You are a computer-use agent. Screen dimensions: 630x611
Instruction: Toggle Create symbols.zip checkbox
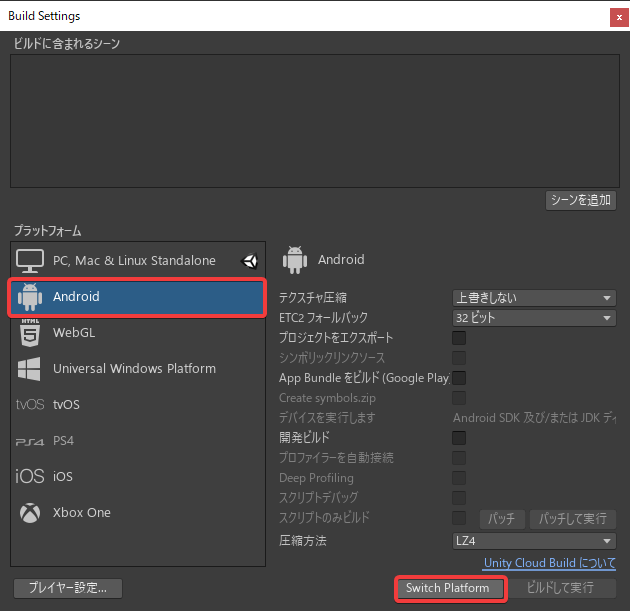(x=459, y=398)
